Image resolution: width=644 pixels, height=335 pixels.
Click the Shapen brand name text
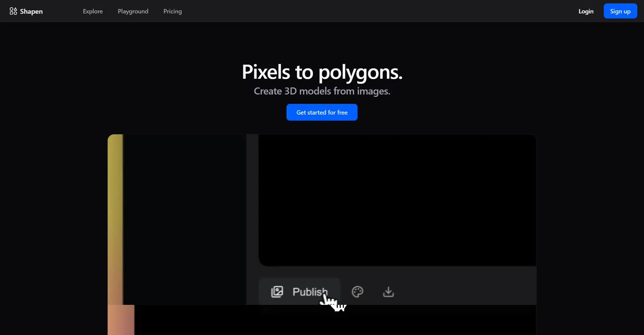[x=31, y=11]
